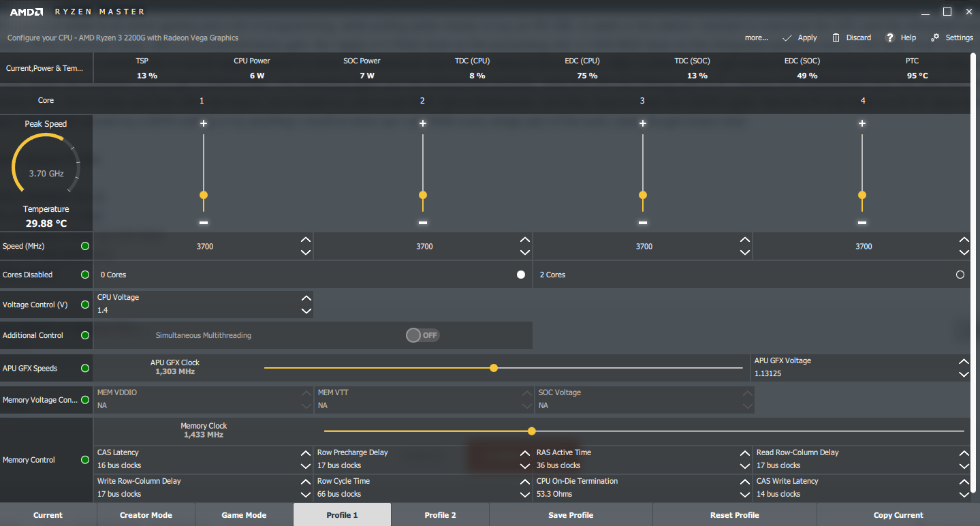The width and height of the screenshot is (980, 526).
Task: Decrease Row Precharge Delay with down arrow
Action: tap(524, 466)
